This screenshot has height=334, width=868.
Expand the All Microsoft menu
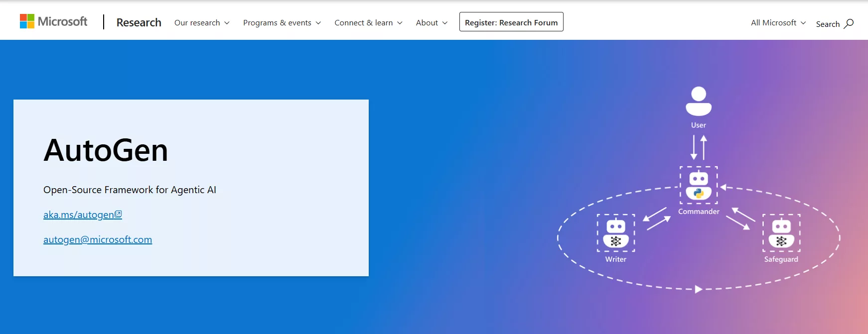778,23
